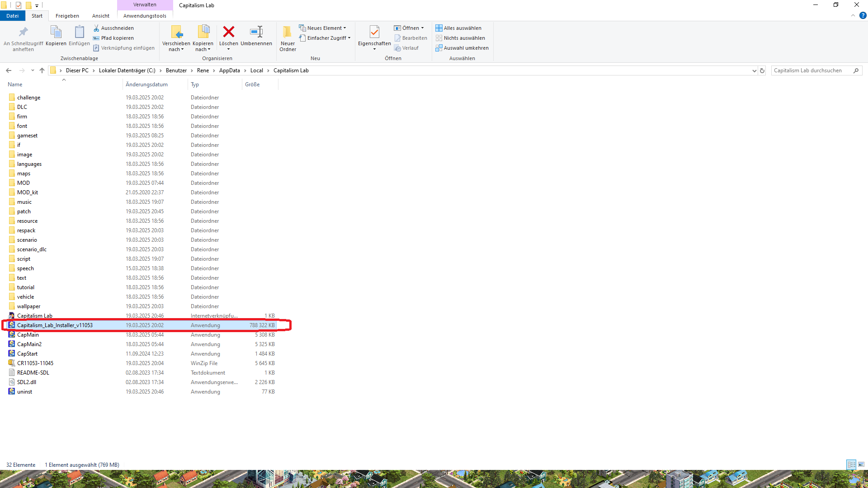
Task: Open Neues Element dropdown
Action: [322, 28]
